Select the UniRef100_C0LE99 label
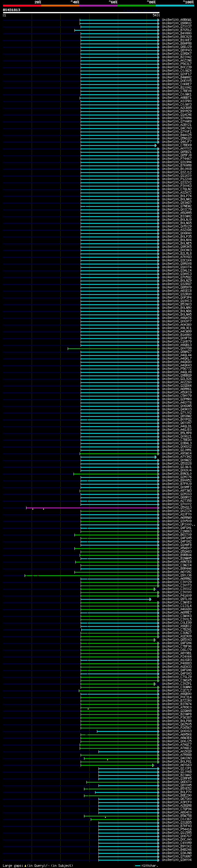This screenshot has height=868, width=197. point(176,623)
